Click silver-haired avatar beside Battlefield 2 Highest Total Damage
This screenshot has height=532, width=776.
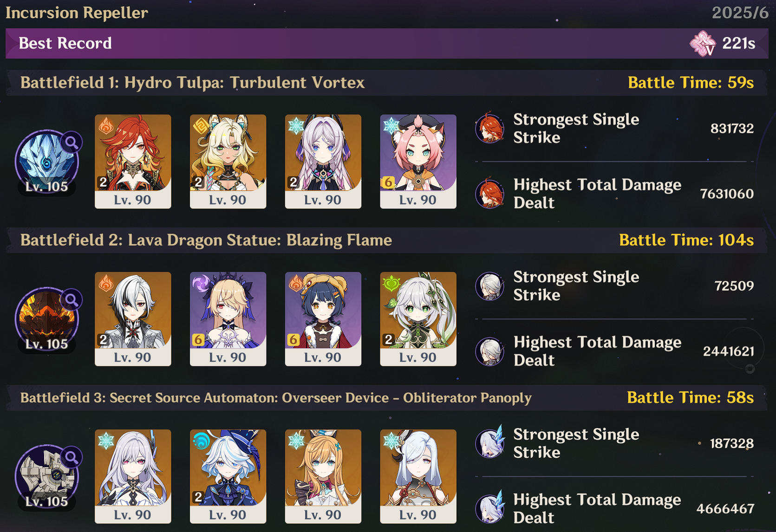pos(490,351)
